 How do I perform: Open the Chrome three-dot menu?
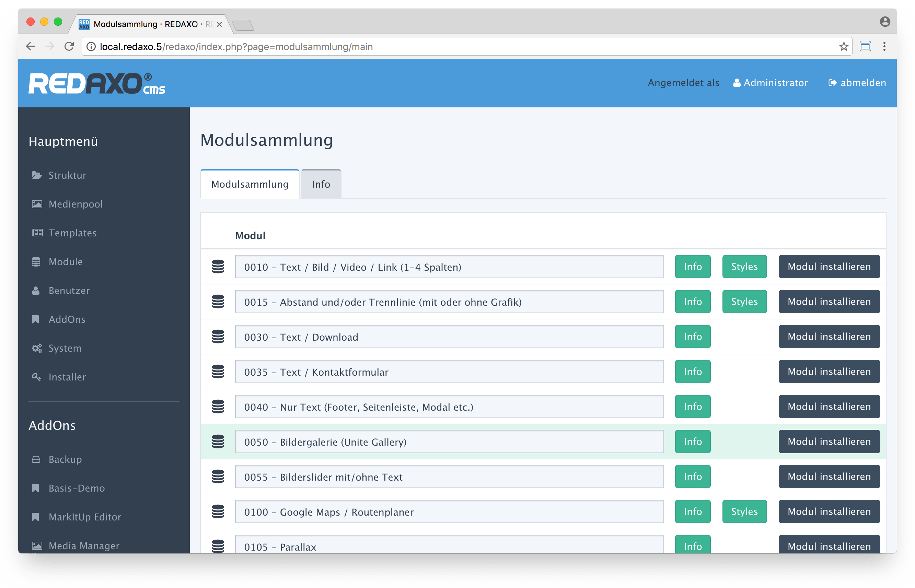click(x=884, y=47)
